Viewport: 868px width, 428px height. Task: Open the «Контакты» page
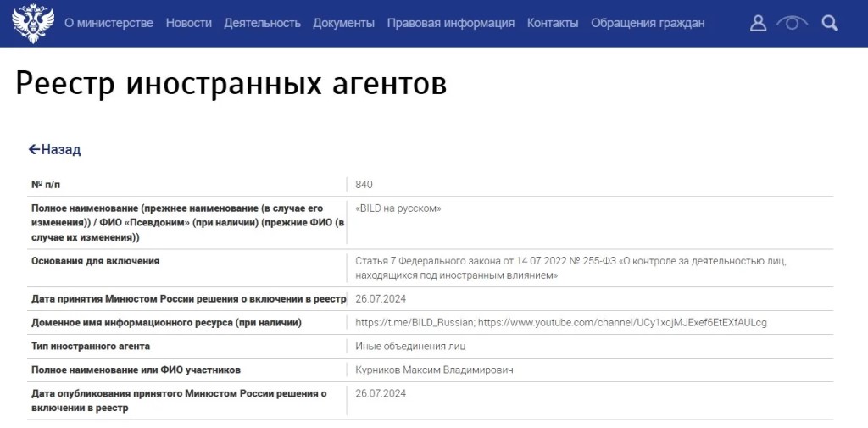coord(553,23)
